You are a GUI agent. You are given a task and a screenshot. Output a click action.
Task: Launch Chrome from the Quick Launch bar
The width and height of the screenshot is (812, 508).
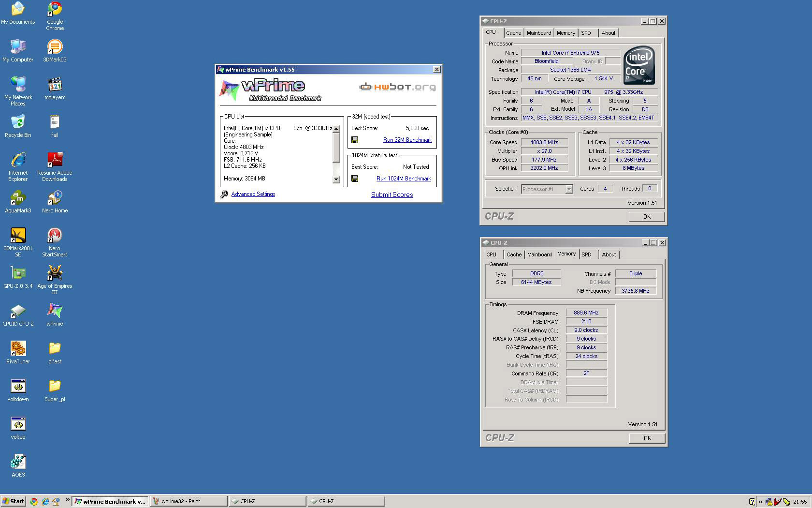pyautogui.click(x=34, y=502)
